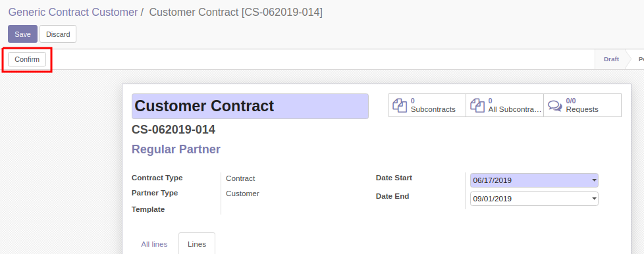
Task: Confirm the customer contract
Action: 27,59
